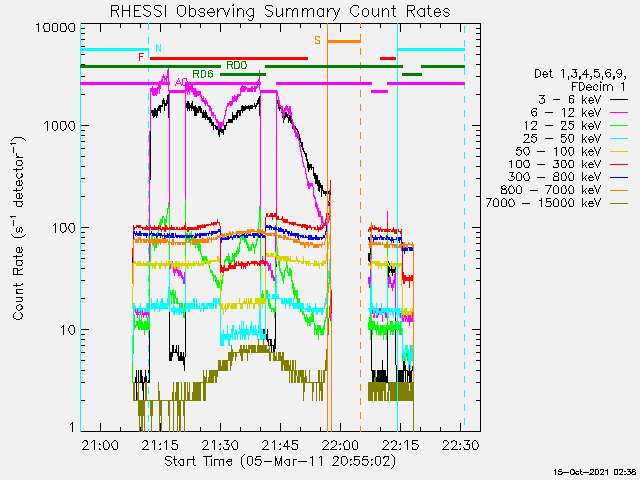
Task: Click the 21:45 time axis label
Action: click(x=281, y=445)
